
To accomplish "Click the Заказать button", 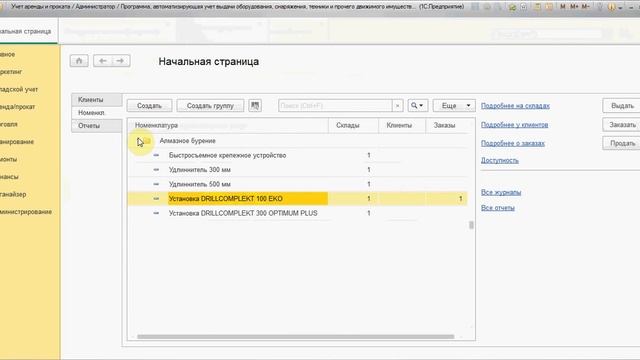I will tap(622, 124).
